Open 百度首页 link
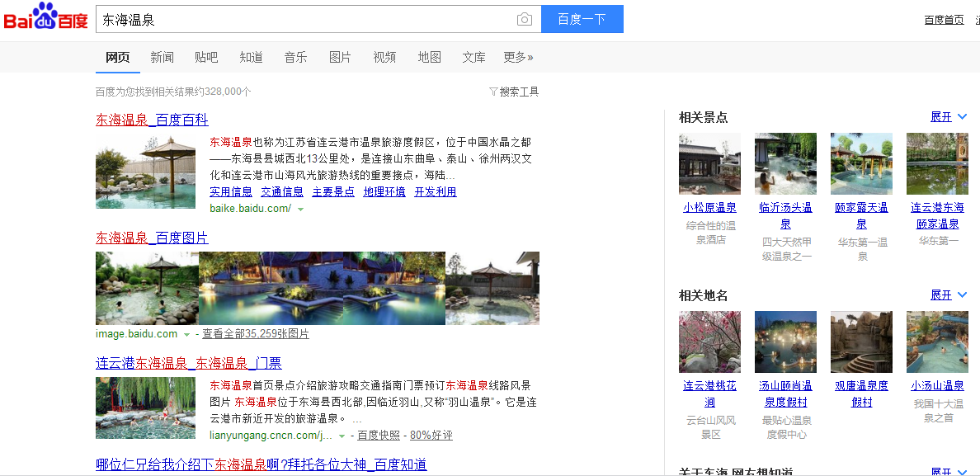 click(x=944, y=19)
